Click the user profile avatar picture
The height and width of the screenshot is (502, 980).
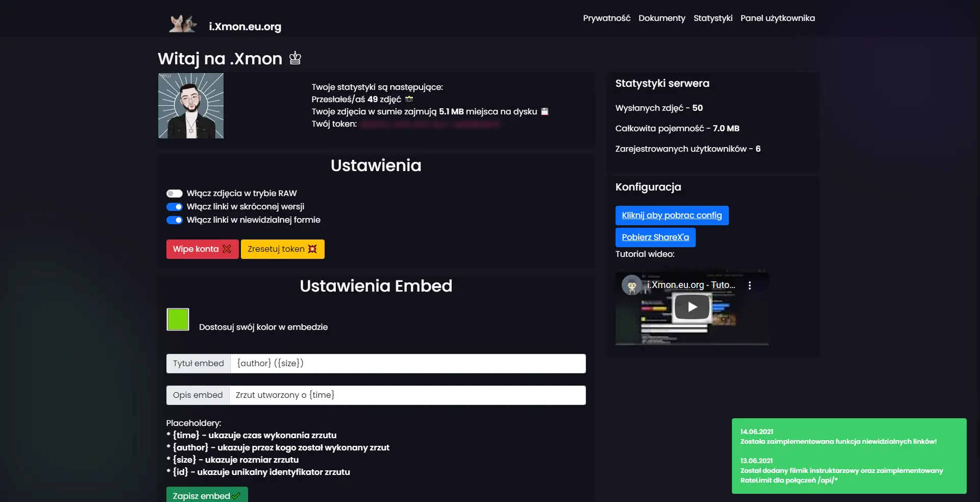(191, 106)
